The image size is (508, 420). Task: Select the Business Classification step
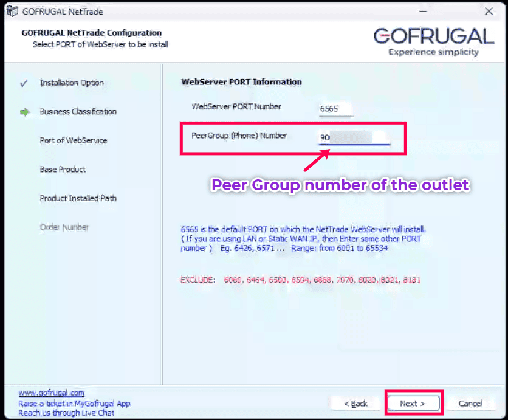[78, 112]
